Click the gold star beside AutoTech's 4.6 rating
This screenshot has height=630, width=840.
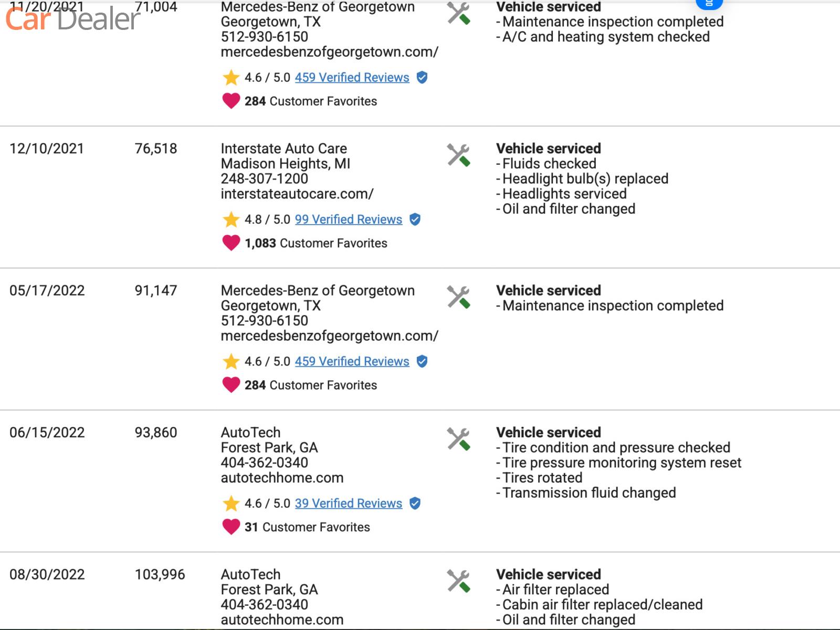click(231, 503)
